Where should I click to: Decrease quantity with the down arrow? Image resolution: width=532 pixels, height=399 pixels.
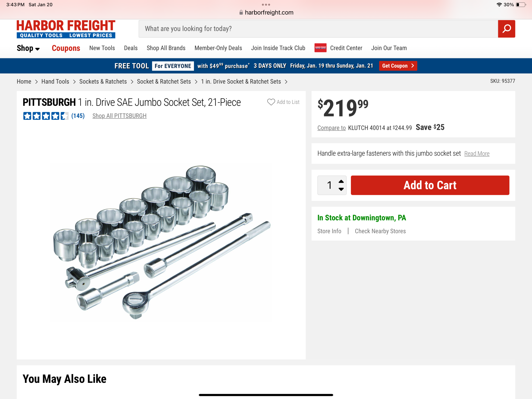341,189
